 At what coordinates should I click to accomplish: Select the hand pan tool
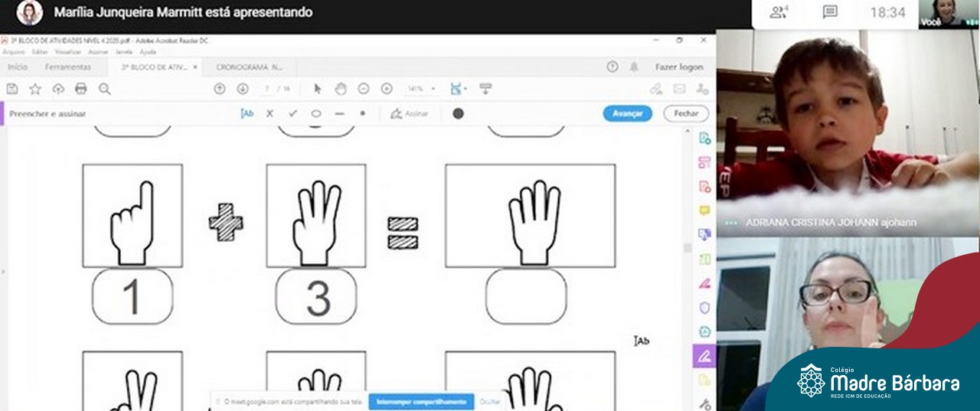coord(341,89)
